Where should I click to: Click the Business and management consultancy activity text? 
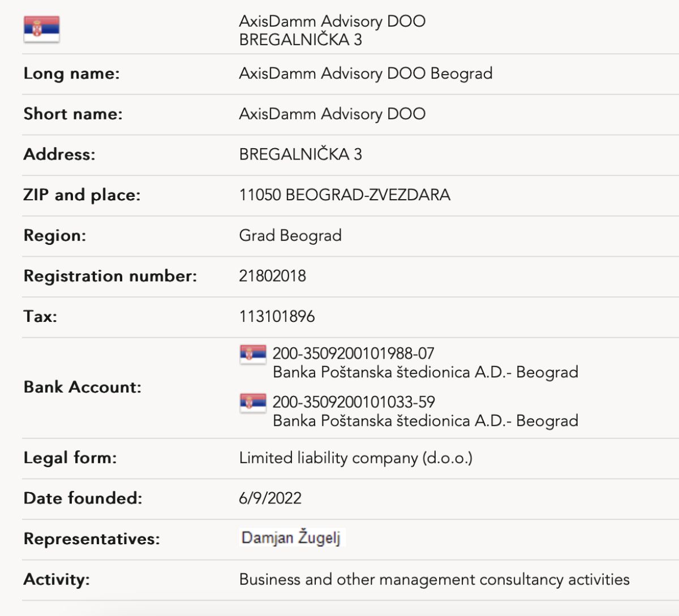pos(434,580)
